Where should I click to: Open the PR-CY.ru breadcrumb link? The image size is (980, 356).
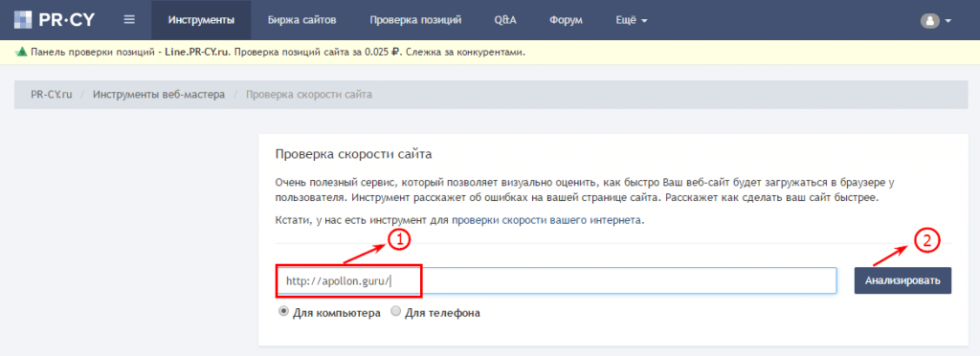click(x=52, y=95)
